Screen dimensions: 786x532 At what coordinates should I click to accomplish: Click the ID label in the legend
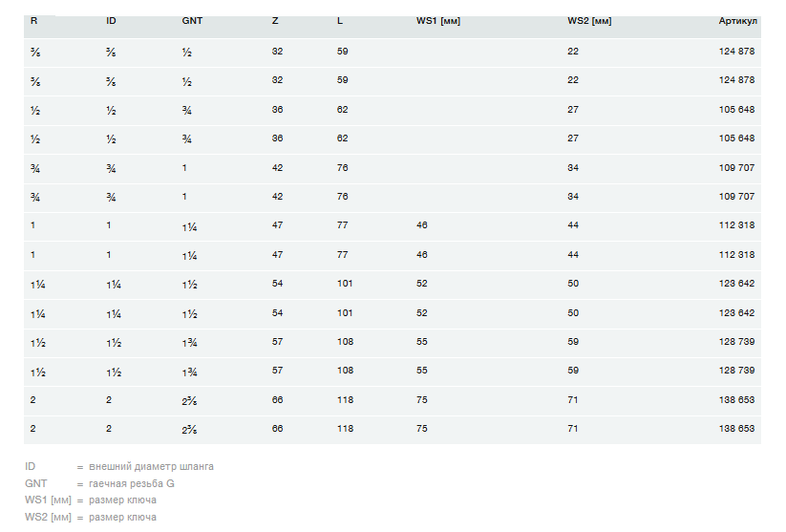click(31, 467)
